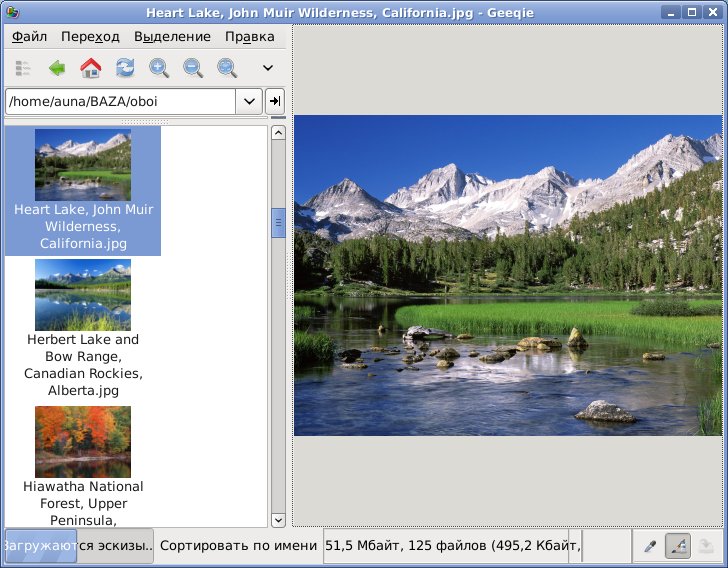Click the Загружаются эскизы progress bar

tap(79, 545)
